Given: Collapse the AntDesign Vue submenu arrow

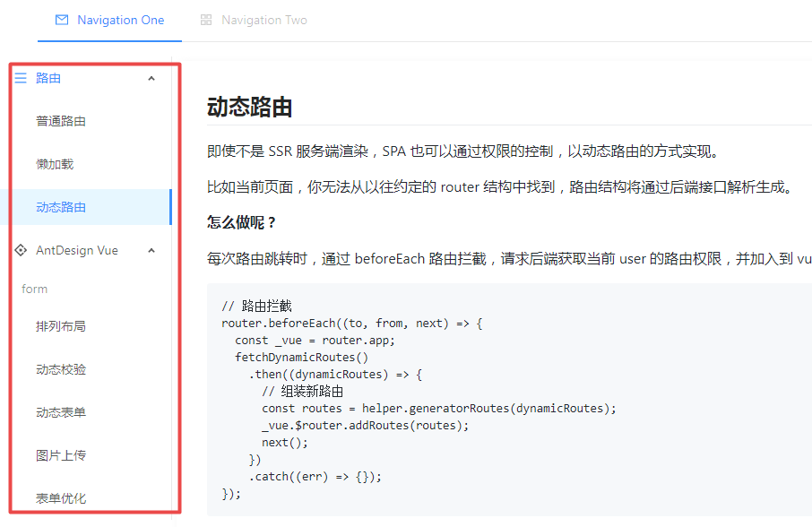Looking at the screenshot, I should pyautogui.click(x=151, y=251).
